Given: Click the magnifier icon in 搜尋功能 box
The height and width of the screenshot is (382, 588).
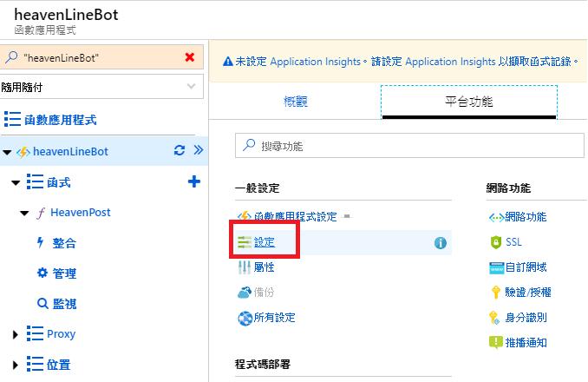Looking at the screenshot, I should point(249,145).
